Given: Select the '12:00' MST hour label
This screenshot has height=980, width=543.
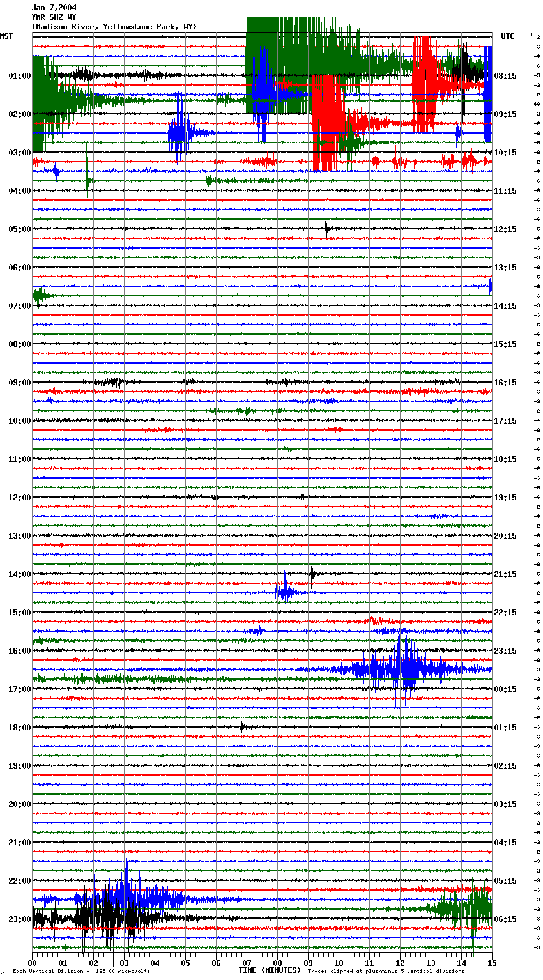Looking at the screenshot, I should coord(20,498).
